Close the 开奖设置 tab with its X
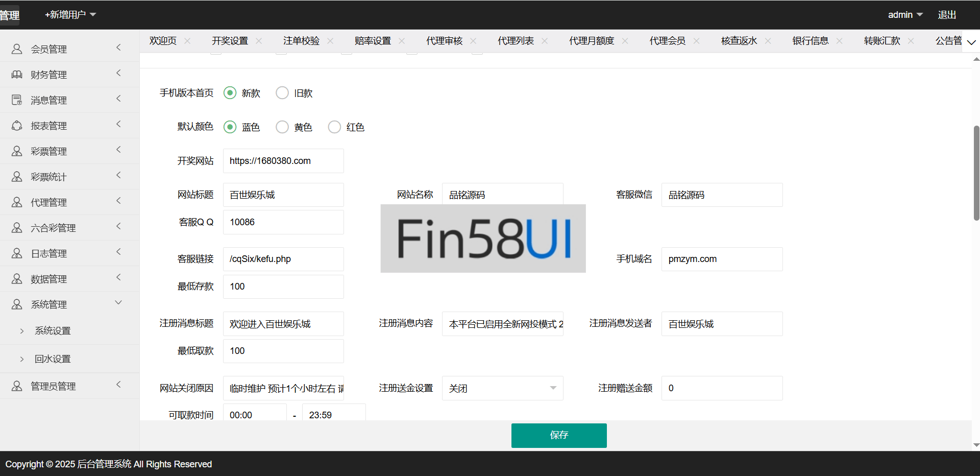This screenshot has height=476, width=980. coord(259,41)
